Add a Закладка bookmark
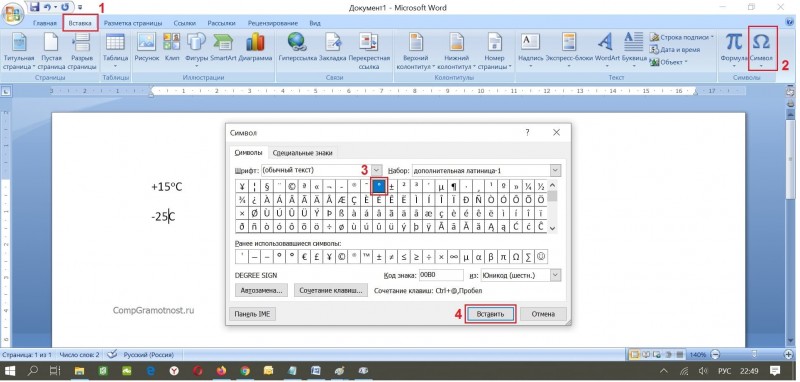 click(x=333, y=47)
